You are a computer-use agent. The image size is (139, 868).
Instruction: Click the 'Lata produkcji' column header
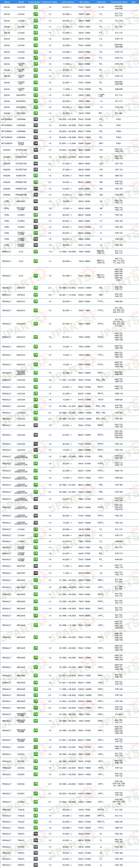pyautogui.click(x=67, y=2)
